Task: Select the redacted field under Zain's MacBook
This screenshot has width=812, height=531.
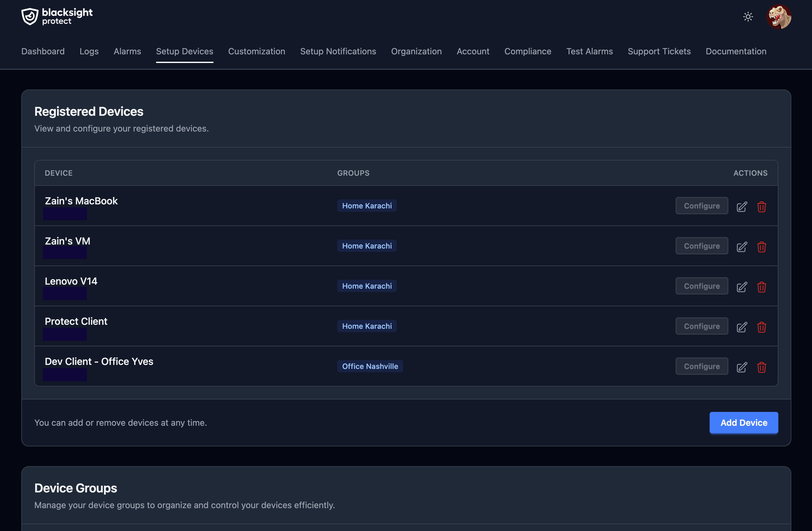Action: 65,214
